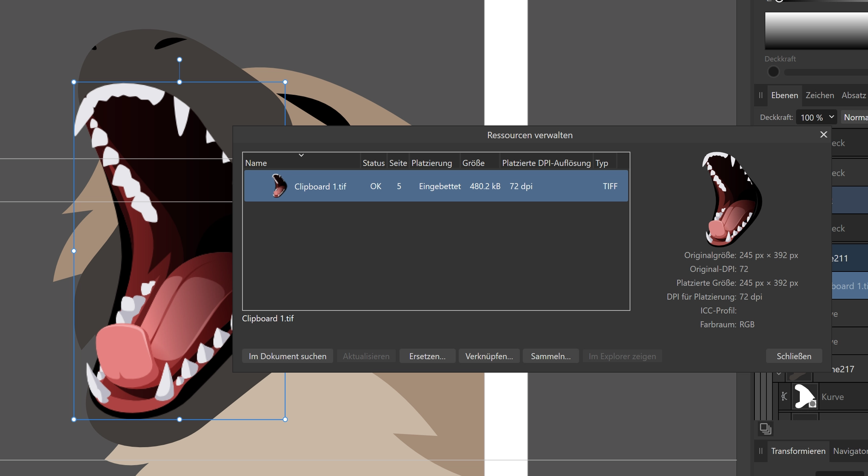Click the Clipboard 1.tif row thumbnail icon
The width and height of the screenshot is (868, 476).
(x=278, y=186)
